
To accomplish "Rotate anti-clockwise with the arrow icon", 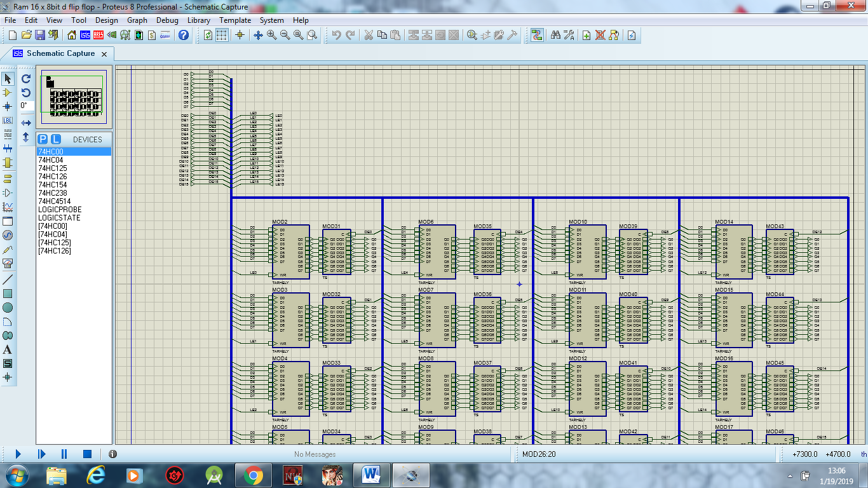I will coord(26,93).
